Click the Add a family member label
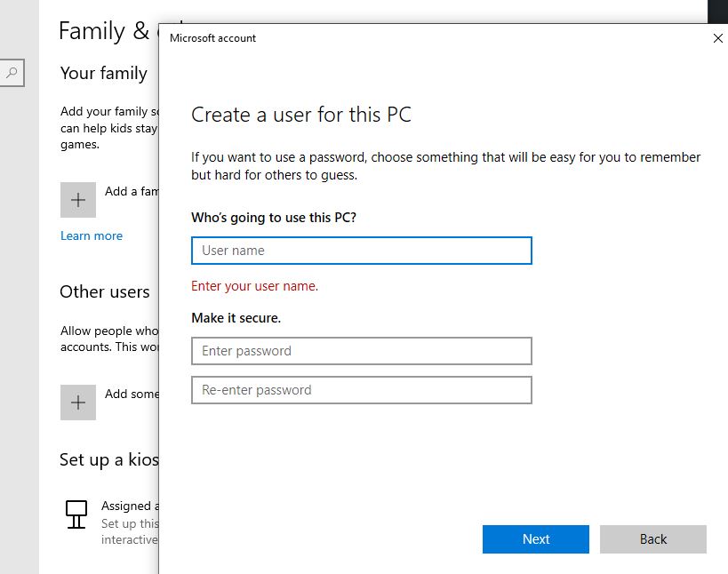This screenshot has width=728, height=574. (132, 191)
